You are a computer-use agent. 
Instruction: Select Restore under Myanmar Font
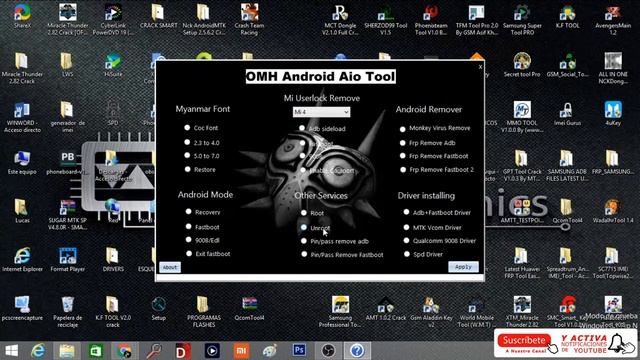(x=187, y=169)
